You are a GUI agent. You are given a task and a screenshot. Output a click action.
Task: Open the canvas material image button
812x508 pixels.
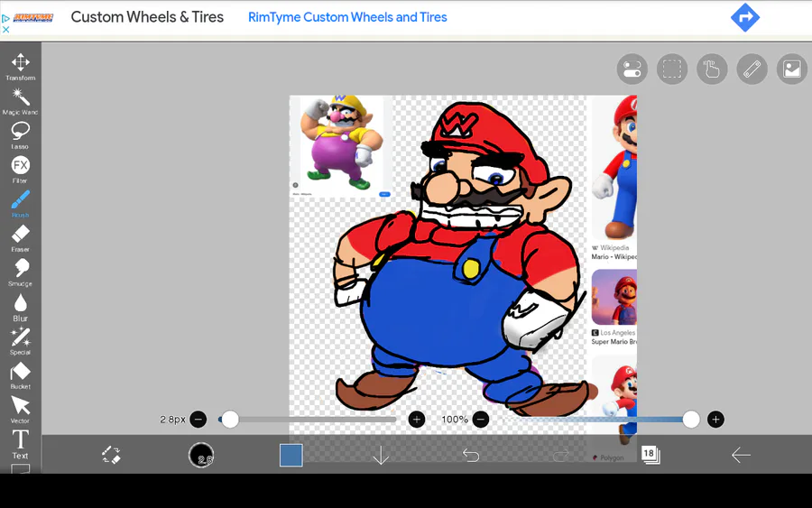tap(792, 69)
